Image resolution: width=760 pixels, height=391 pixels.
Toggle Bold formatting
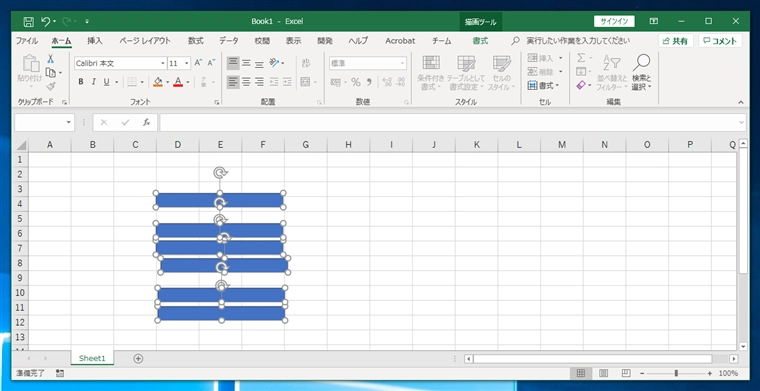[81, 82]
